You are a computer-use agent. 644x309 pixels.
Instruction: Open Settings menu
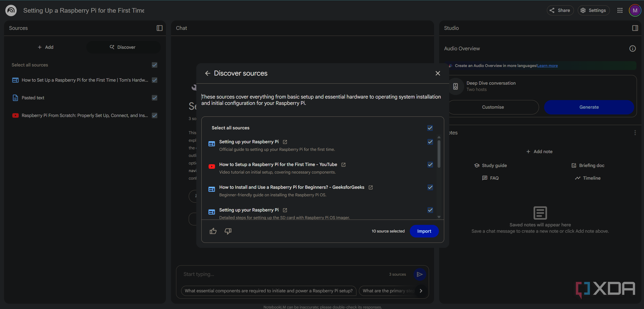point(593,10)
